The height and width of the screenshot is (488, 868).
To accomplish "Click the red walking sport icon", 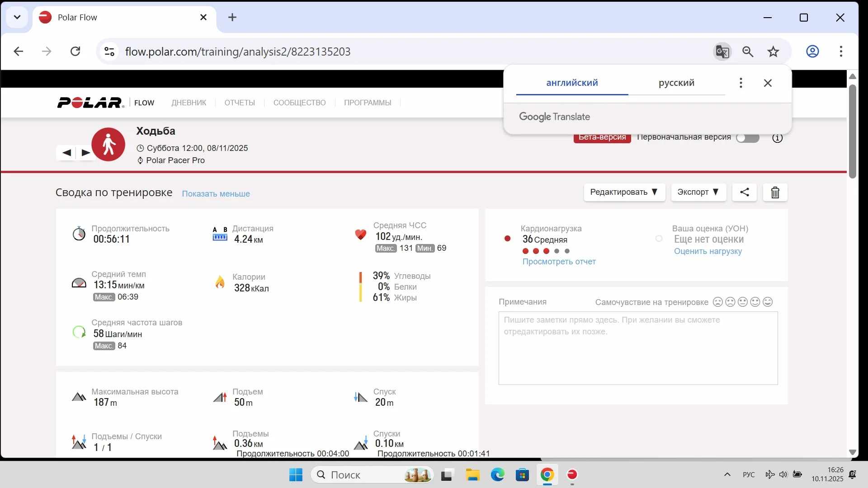I will tap(108, 145).
